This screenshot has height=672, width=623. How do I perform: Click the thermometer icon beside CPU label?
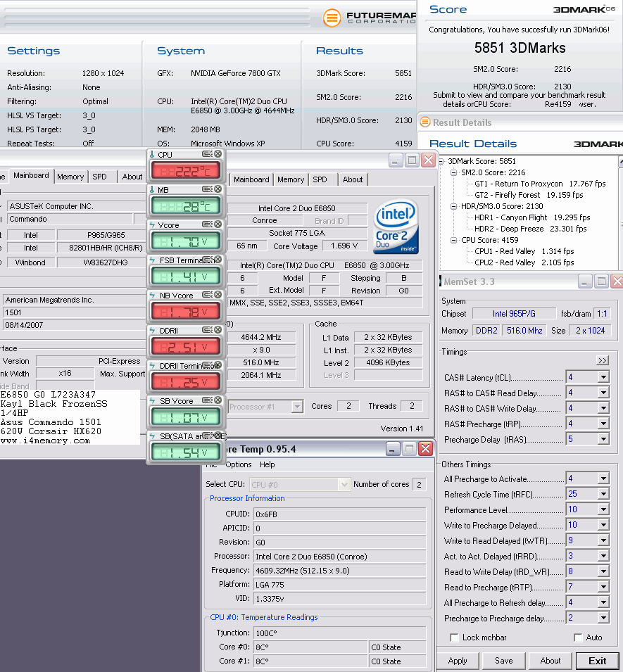coord(152,154)
